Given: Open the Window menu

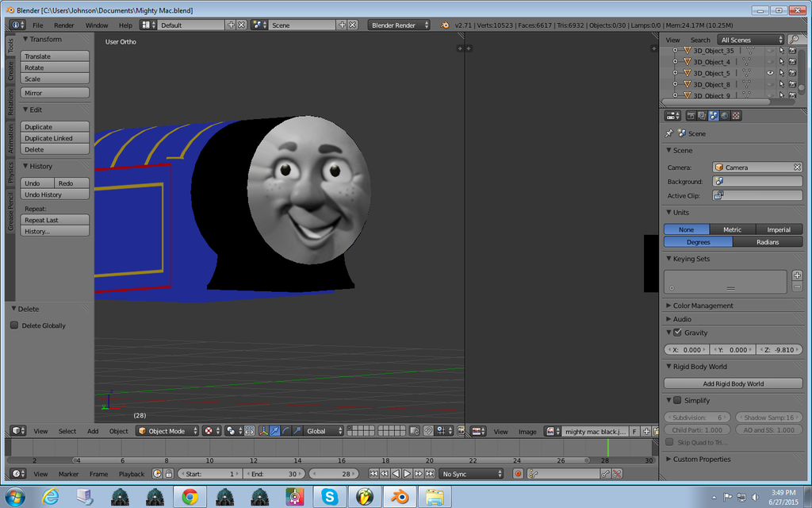Looking at the screenshot, I should point(96,25).
